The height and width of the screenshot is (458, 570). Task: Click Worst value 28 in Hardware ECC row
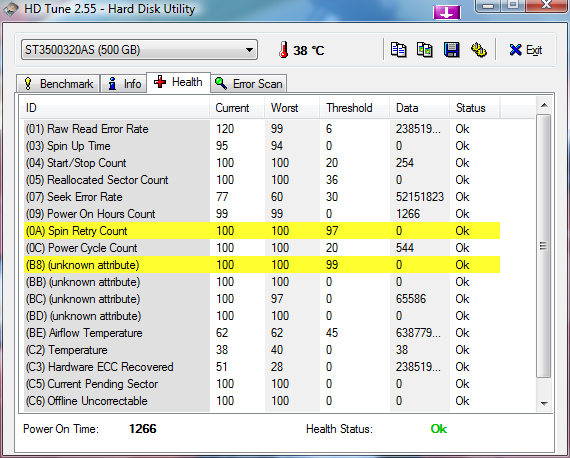277,367
